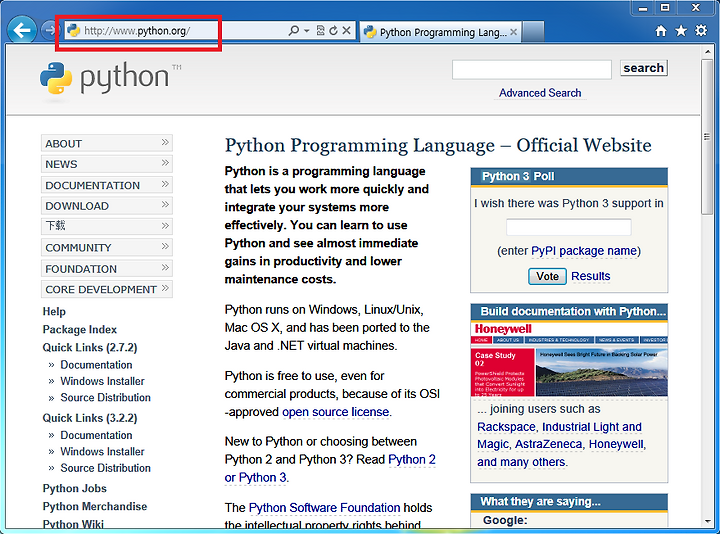Open the COMMUNITY navigation menu
Viewport: 720px width, 534px height.
click(107, 247)
